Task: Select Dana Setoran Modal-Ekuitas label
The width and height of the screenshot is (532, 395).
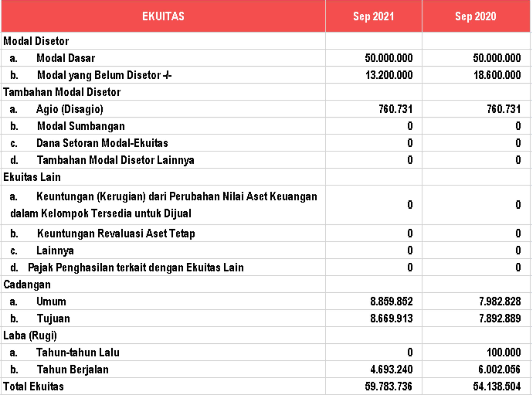Action: click(102, 143)
